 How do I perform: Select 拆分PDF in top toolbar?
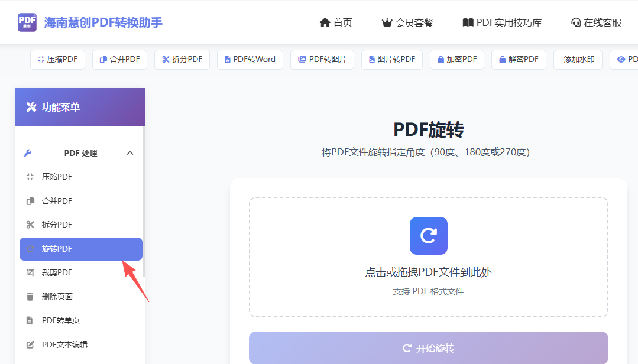[x=182, y=59]
